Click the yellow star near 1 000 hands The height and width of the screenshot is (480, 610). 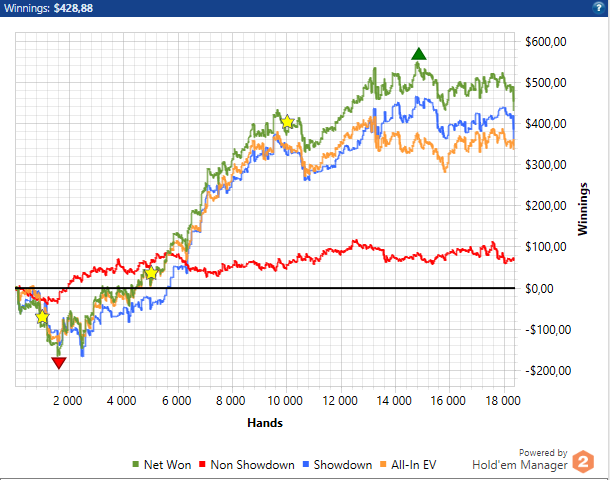click(42, 317)
